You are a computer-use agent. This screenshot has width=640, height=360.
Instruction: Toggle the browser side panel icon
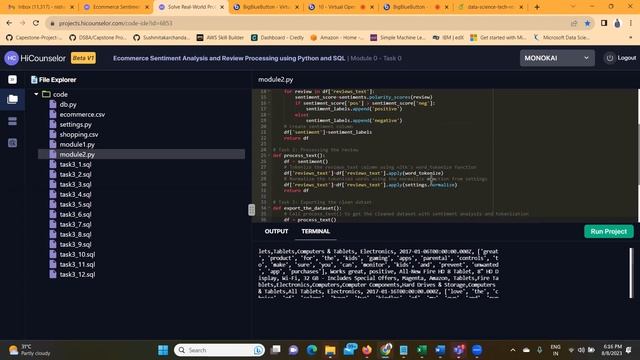[x=604, y=23]
